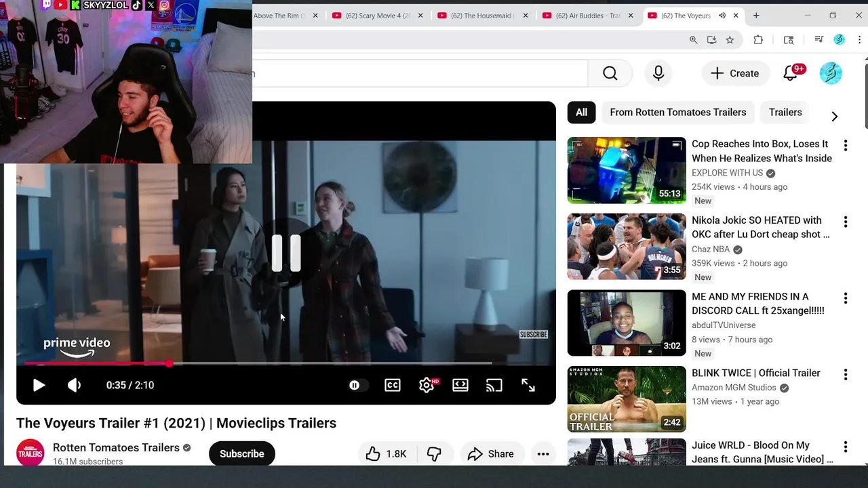The width and height of the screenshot is (868, 488).
Task: Click the tab search icon in Chrome toolbar
Action: 789,40
